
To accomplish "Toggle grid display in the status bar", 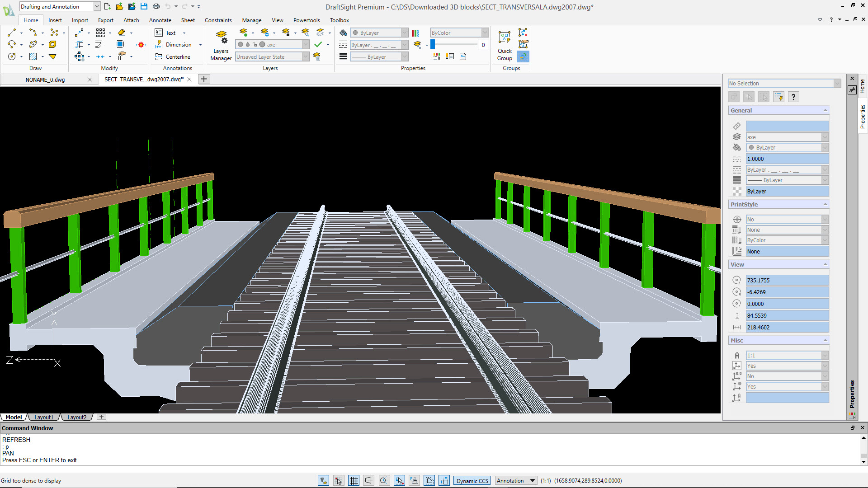I will coord(354,480).
